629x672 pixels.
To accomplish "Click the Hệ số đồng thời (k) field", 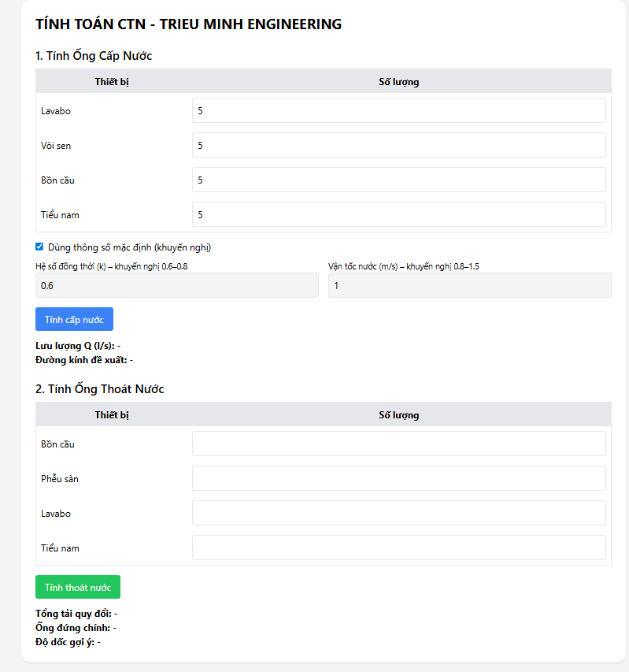I will pyautogui.click(x=176, y=285).
